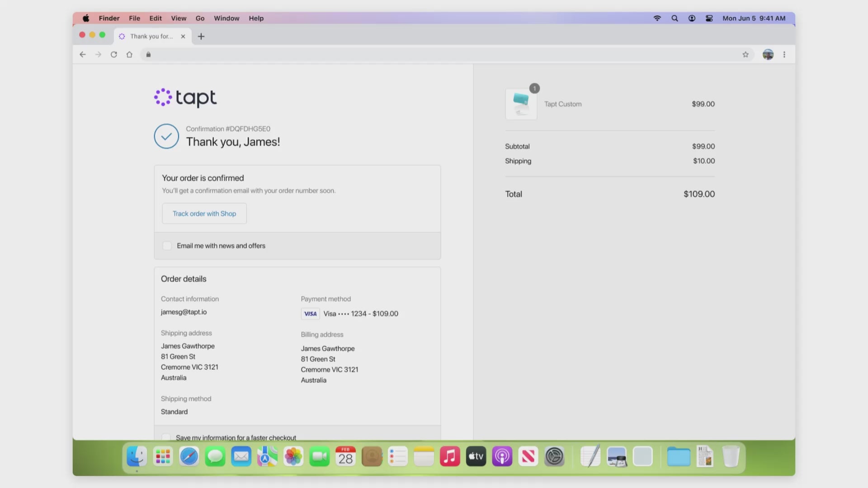Open News from the dock

coord(528,456)
